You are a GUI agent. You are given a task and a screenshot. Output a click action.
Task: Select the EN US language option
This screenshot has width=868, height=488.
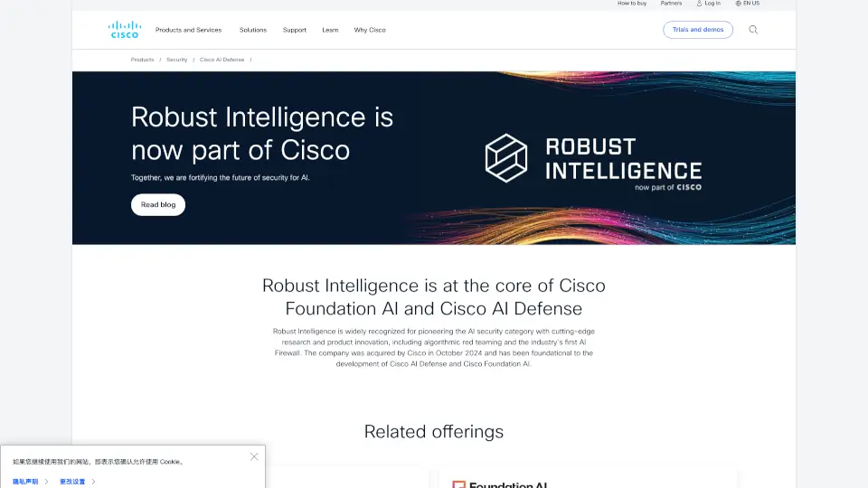751,4
